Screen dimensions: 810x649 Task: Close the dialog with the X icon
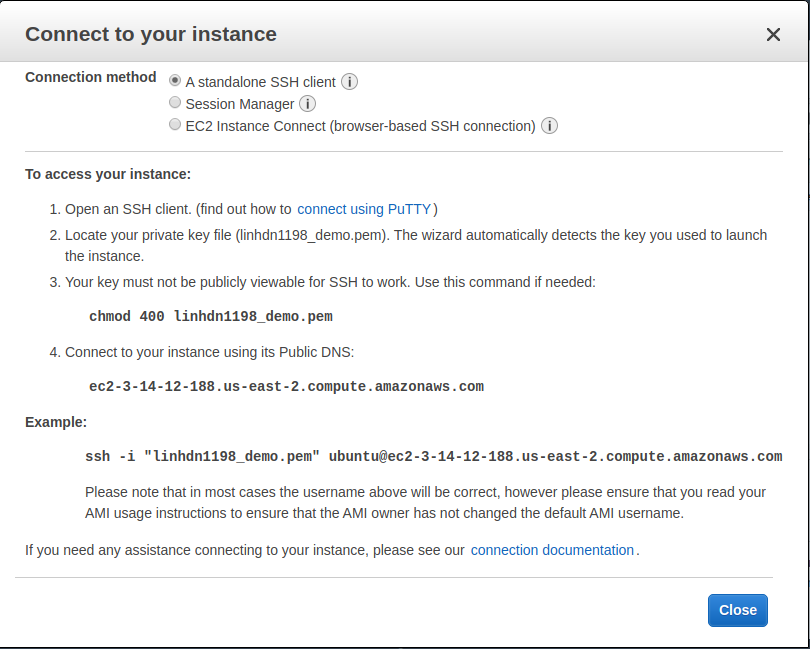point(773,35)
